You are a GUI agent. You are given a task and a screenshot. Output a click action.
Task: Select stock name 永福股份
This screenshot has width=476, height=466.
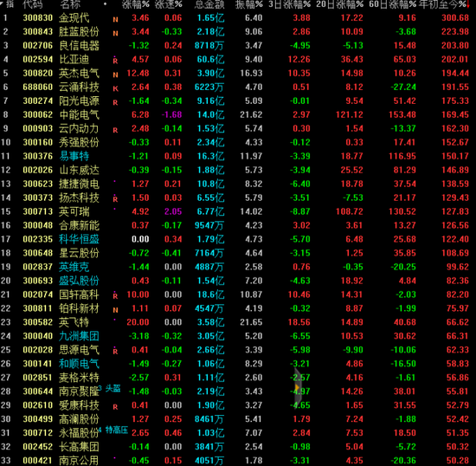click(79, 433)
